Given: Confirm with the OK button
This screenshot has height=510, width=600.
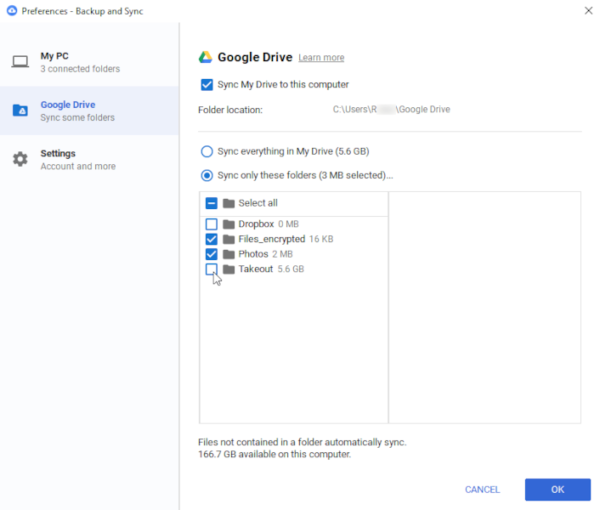Looking at the screenshot, I should [x=558, y=490].
